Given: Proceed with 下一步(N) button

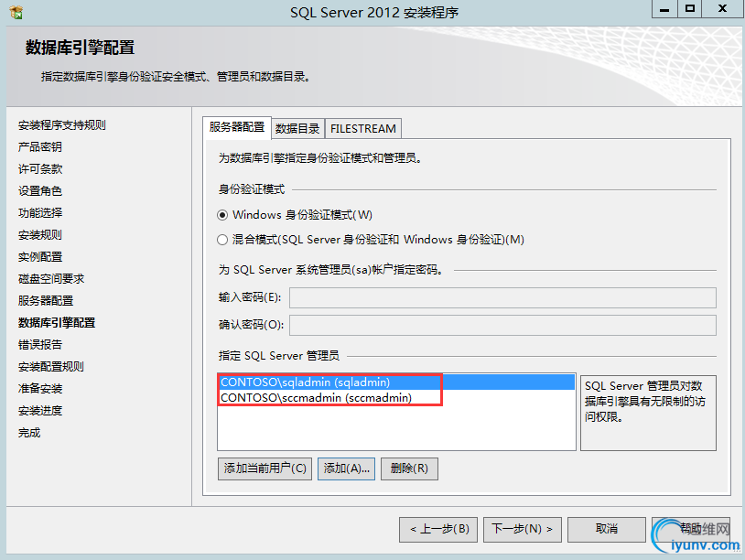Looking at the screenshot, I should tap(523, 529).
